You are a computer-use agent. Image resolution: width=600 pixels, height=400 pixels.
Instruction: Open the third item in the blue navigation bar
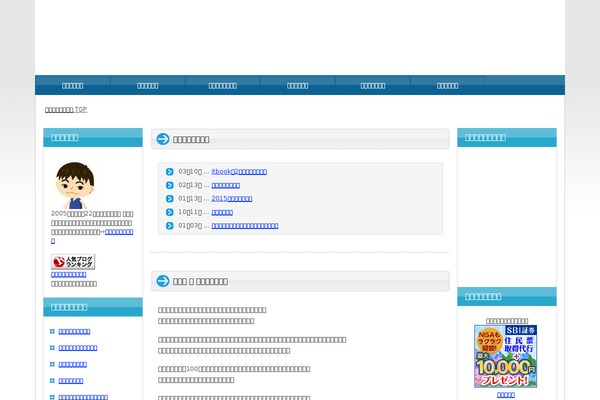pos(222,86)
